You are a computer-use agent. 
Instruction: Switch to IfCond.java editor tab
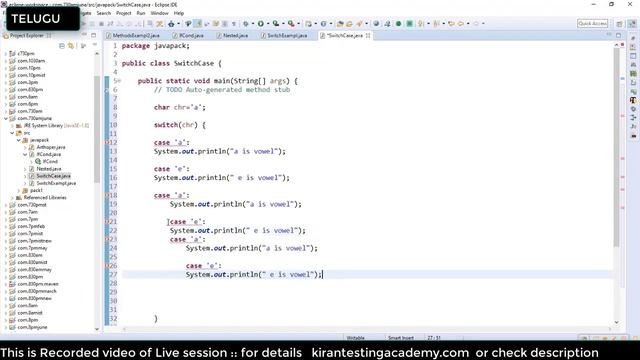tap(188, 36)
